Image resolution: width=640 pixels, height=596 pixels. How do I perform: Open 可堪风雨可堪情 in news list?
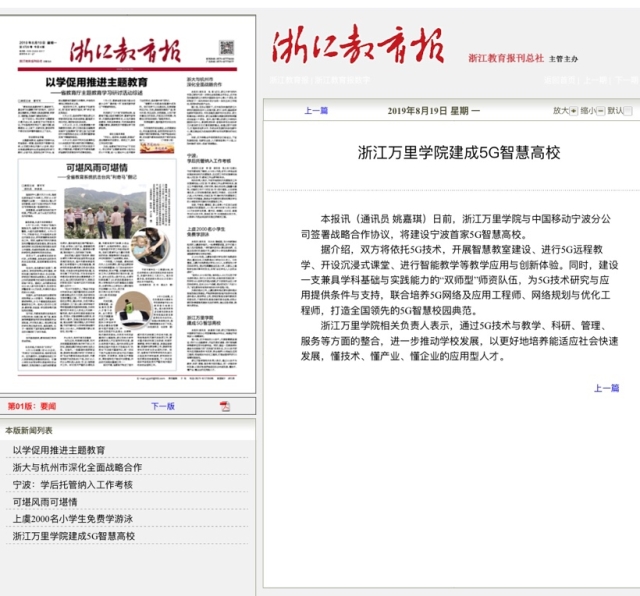click(x=45, y=502)
